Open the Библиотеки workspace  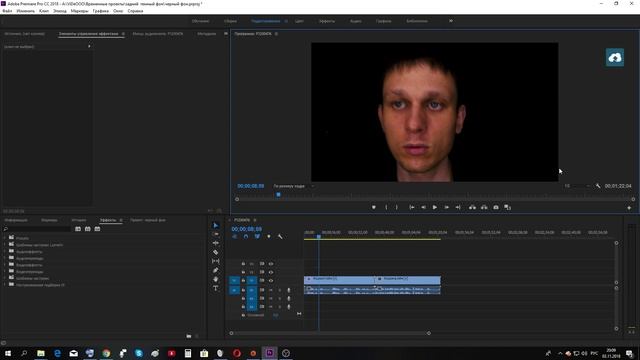click(417, 21)
